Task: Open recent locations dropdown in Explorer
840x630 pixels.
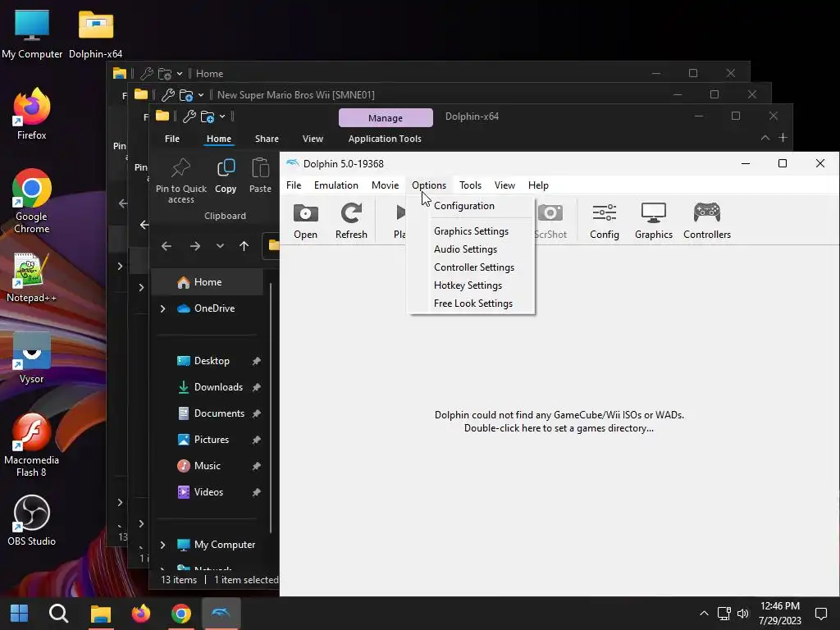Action: tap(220, 246)
